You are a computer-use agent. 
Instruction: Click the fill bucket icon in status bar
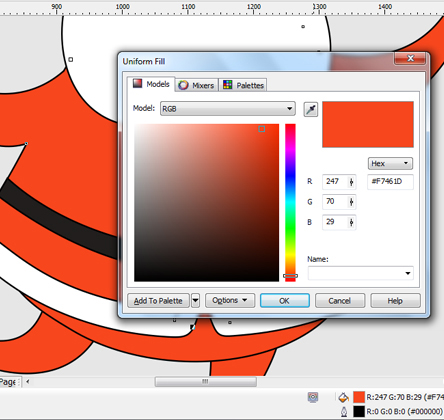(x=343, y=397)
